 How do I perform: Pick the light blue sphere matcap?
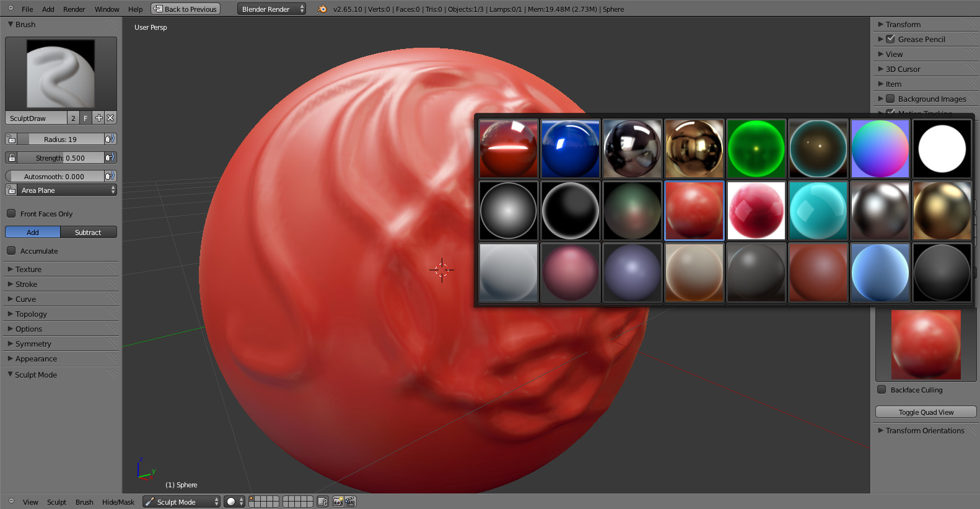point(880,273)
